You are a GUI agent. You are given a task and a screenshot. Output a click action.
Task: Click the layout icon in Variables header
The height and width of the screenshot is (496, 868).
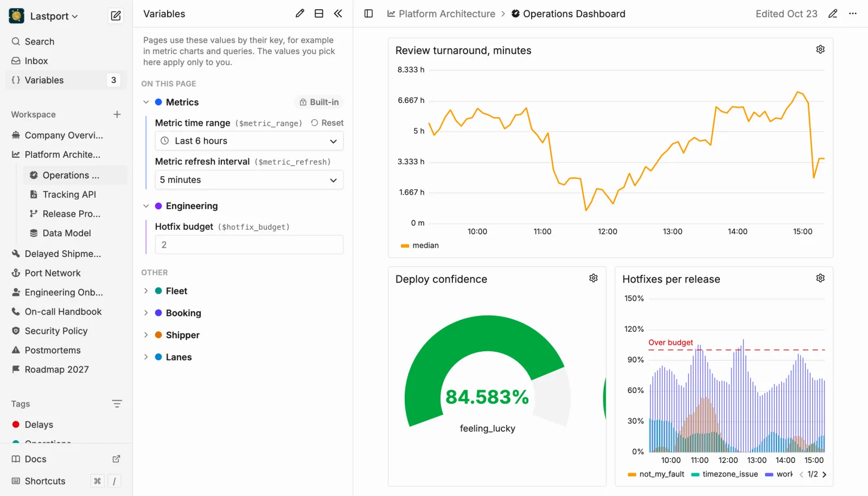[x=319, y=14]
